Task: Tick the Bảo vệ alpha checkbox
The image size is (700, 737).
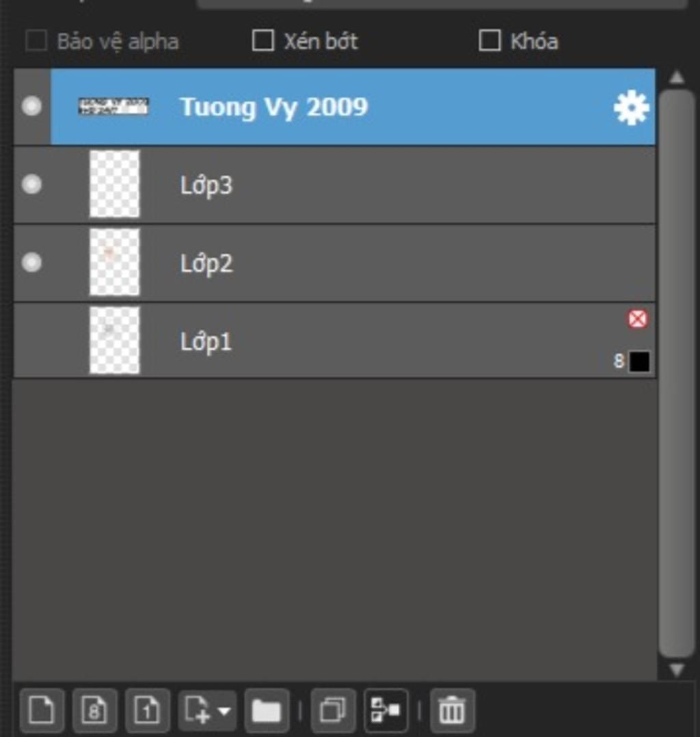Action: click(36, 41)
